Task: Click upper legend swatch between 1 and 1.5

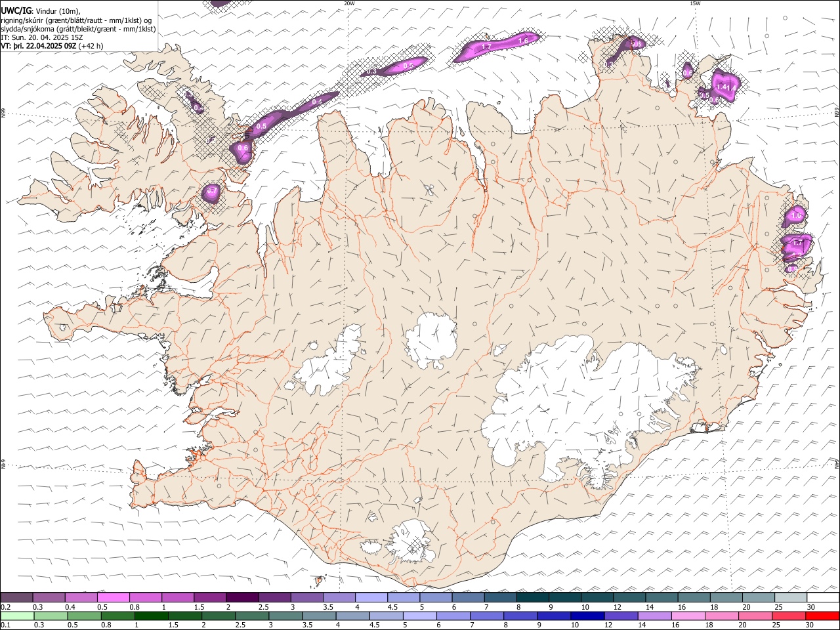Action: 177,597
